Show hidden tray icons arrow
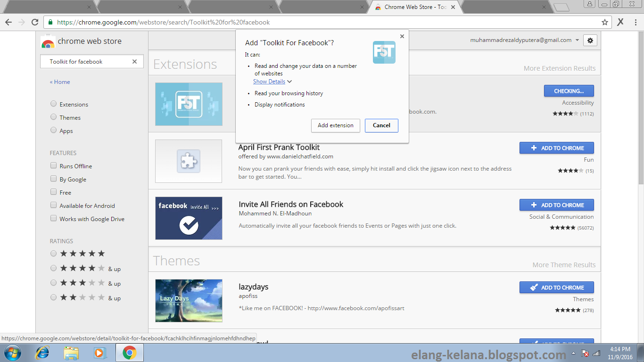644x362 pixels. coord(573,353)
